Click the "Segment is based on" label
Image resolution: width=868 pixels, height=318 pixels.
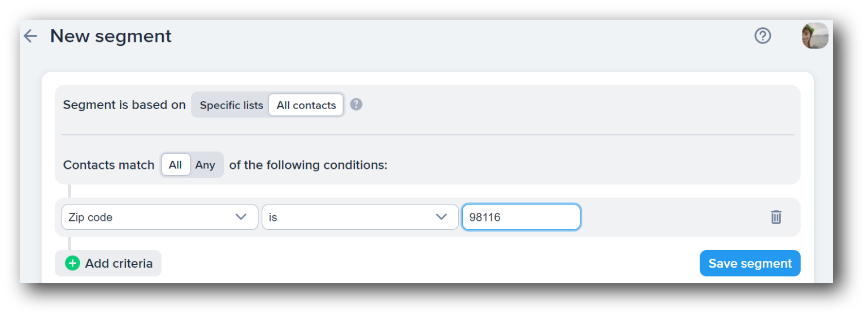pos(124,105)
